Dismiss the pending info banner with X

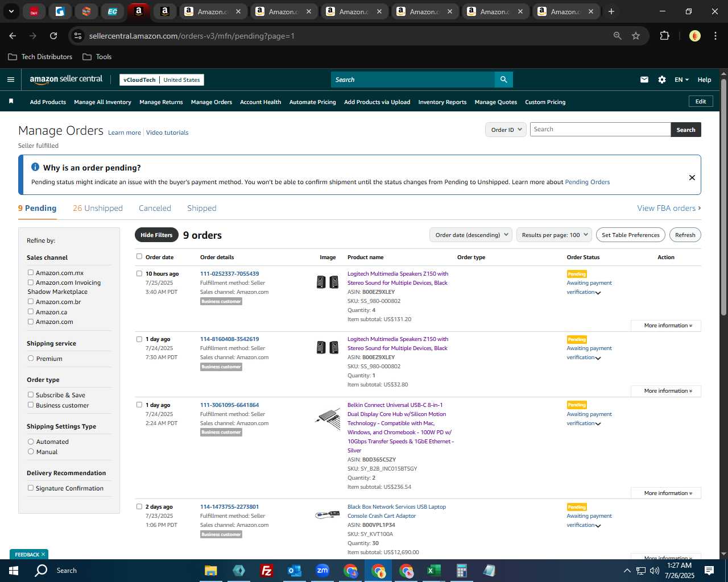692,177
